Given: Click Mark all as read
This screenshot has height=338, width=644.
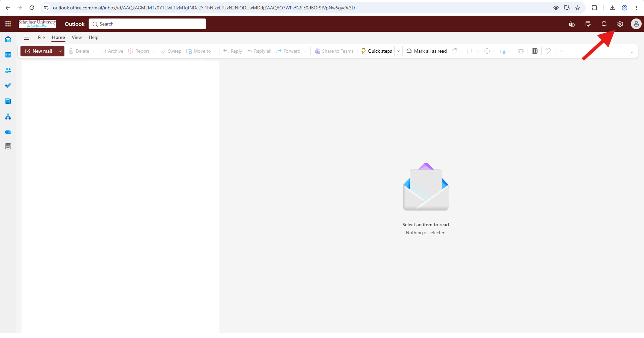Looking at the screenshot, I should click(x=427, y=51).
